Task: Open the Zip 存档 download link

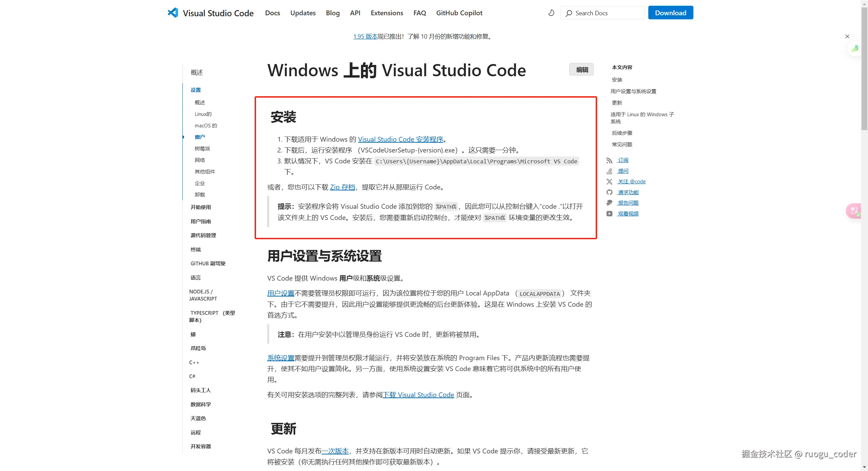Action: [x=342, y=187]
